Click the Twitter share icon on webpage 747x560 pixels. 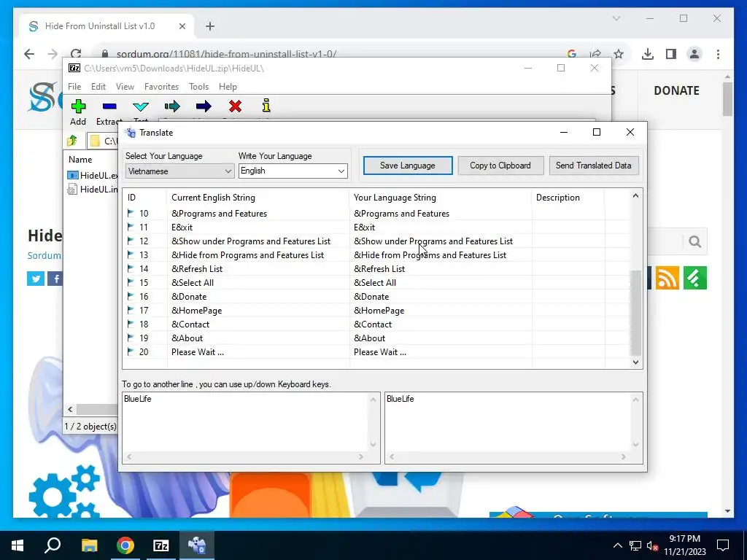pyautogui.click(x=36, y=279)
